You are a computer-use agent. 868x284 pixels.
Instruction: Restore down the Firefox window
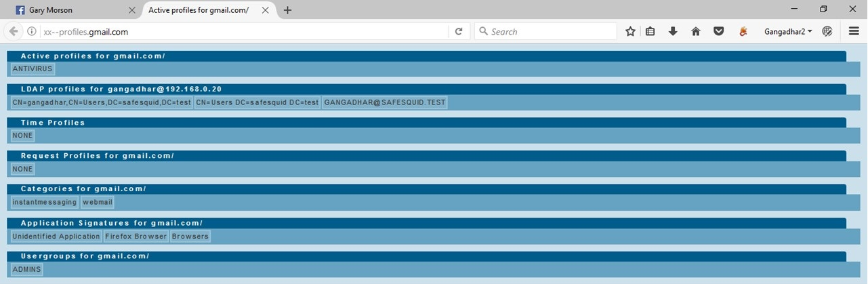coord(823,9)
